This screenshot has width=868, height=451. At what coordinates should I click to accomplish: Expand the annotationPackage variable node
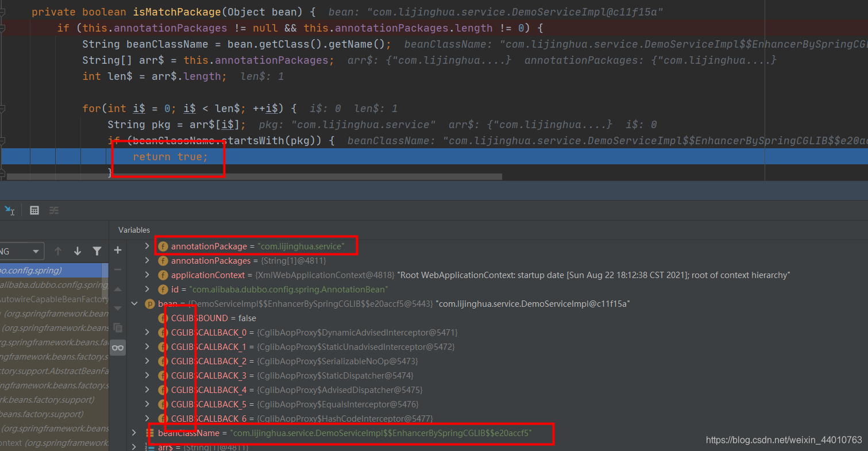point(147,246)
